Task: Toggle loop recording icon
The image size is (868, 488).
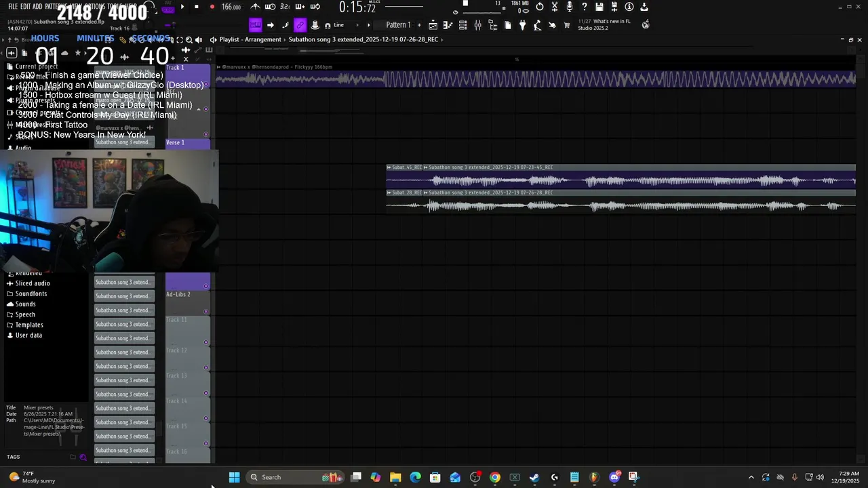Action: tap(315, 7)
